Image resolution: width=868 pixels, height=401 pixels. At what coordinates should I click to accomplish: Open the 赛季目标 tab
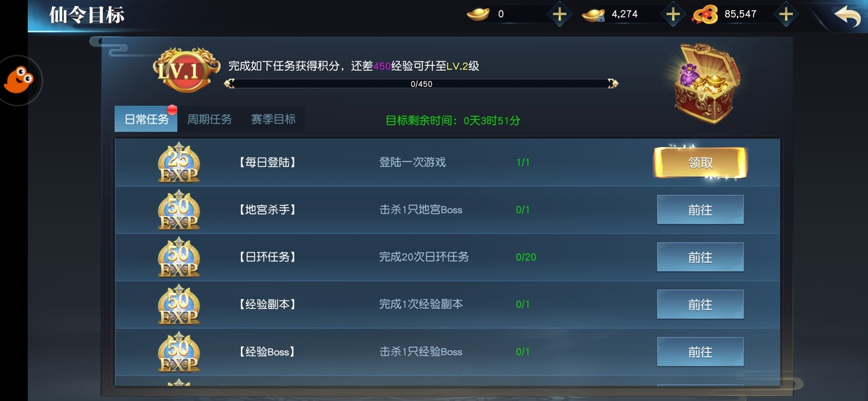pos(273,119)
